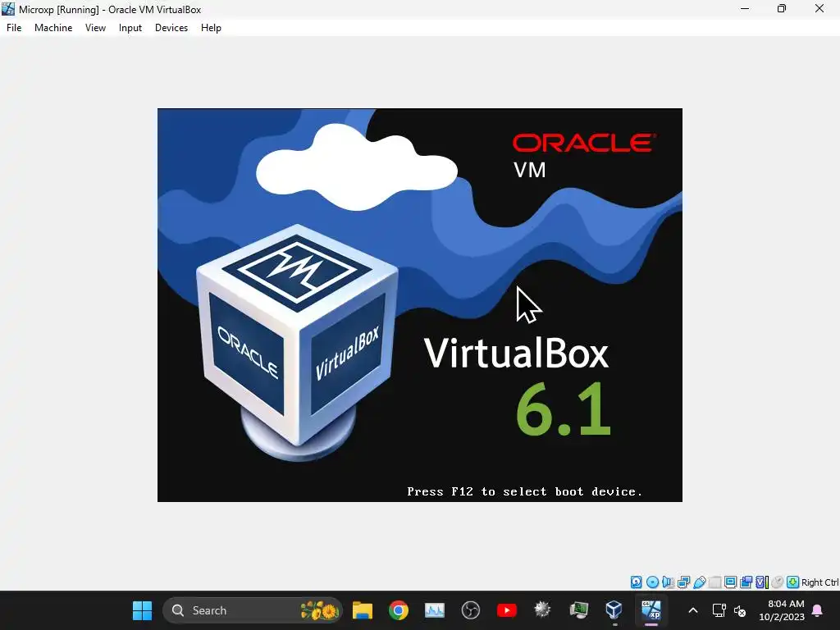This screenshot has width=840, height=630.
Task: Switch to the Microxp VM taskbar icon
Action: 651,610
